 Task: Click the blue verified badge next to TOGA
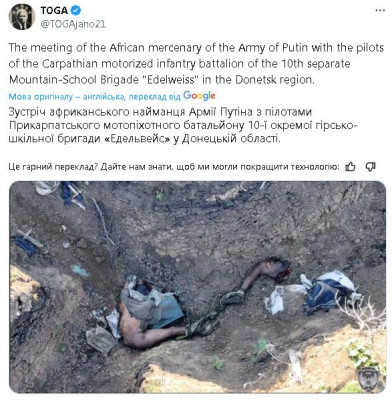(76, 10)
